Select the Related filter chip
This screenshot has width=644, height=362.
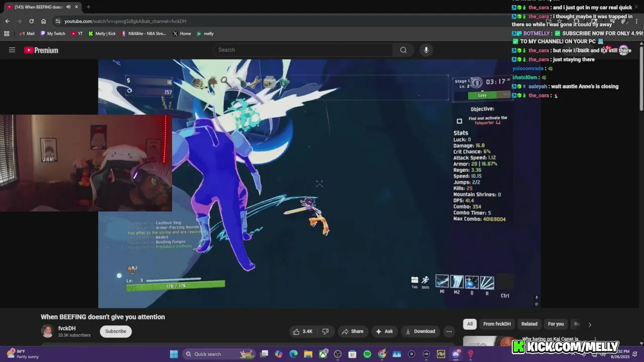pyautogui.click(x=529, y=324)
